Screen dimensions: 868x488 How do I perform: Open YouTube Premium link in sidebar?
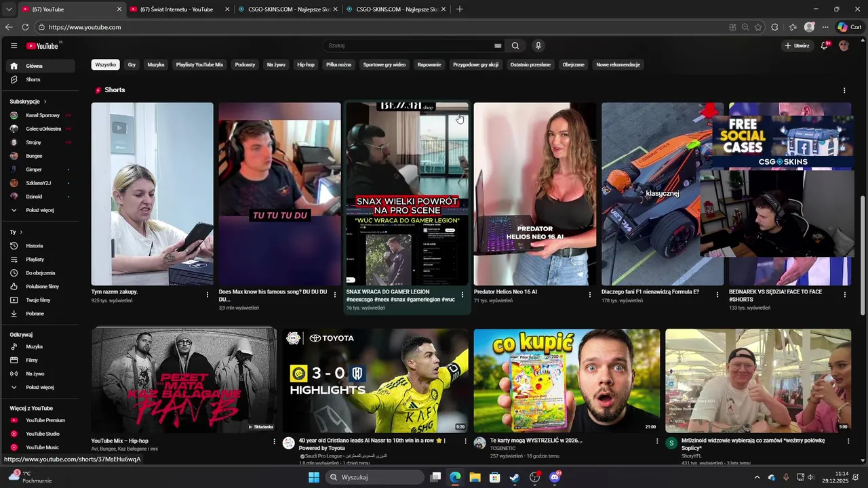click(42, 420)
